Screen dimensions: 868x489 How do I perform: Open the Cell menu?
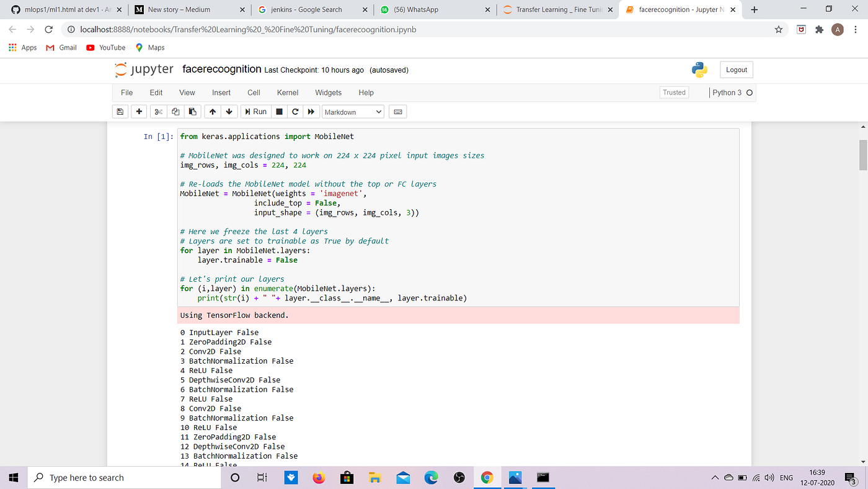(x=254, y=92)
